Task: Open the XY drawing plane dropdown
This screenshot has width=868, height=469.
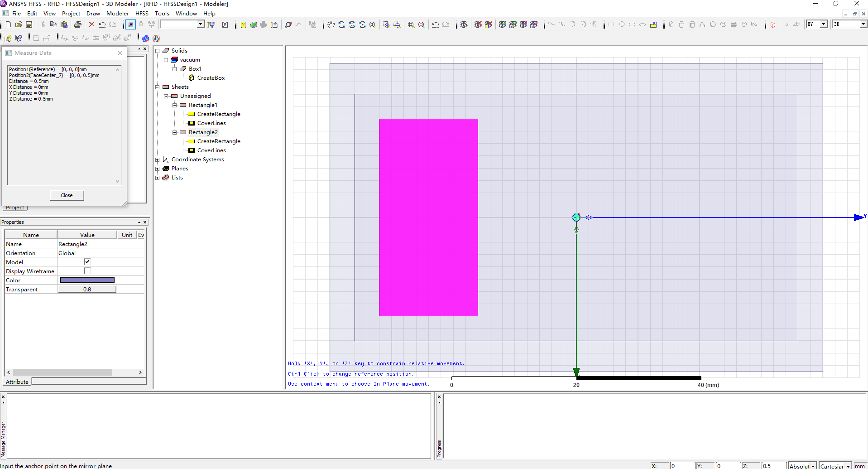Action: (x=823, y=24)
